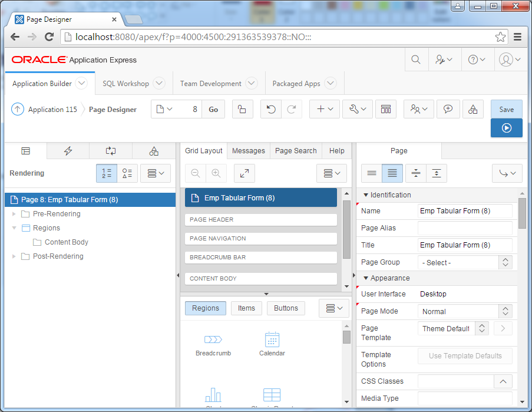Switch to the Page Search tab
Viewport: 532px width, 412px height.
296,151
